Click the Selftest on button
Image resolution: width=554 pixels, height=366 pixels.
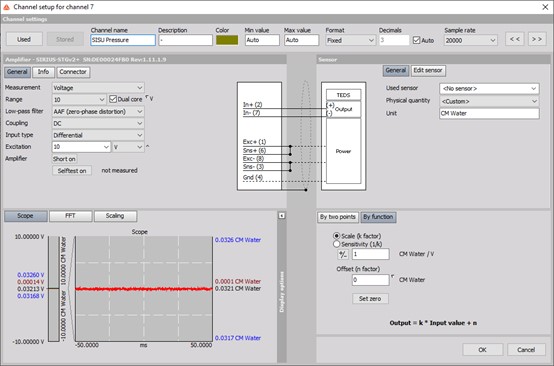[72, 171]
